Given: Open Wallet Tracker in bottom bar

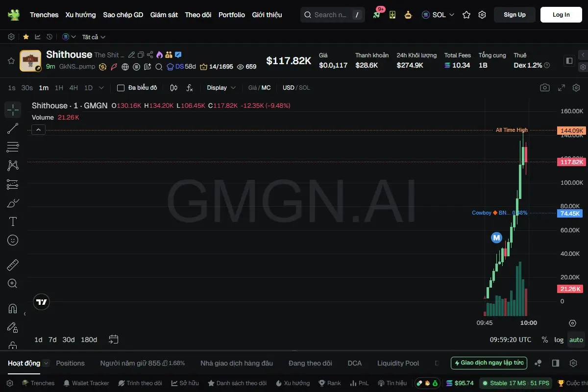Looking at the screenshot, I should click(86, 383).
